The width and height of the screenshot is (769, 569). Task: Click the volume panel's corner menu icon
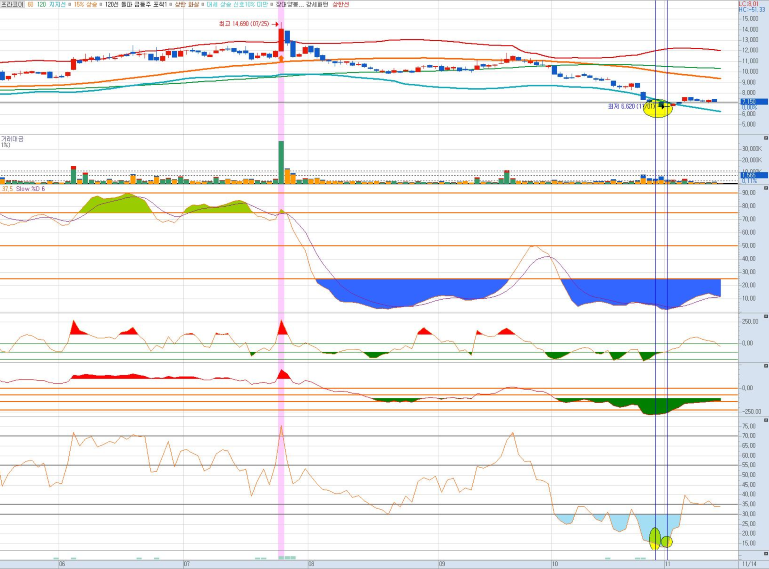coord(766,138)
